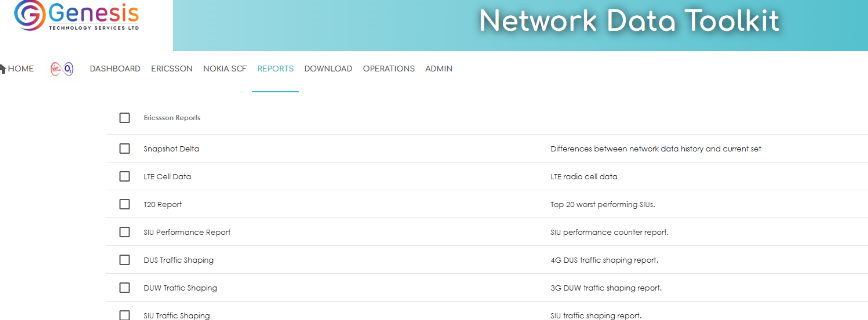
Task: Check the Snapshot Delta checkbox
Action: pyautogui.click(x=124, y=148)
